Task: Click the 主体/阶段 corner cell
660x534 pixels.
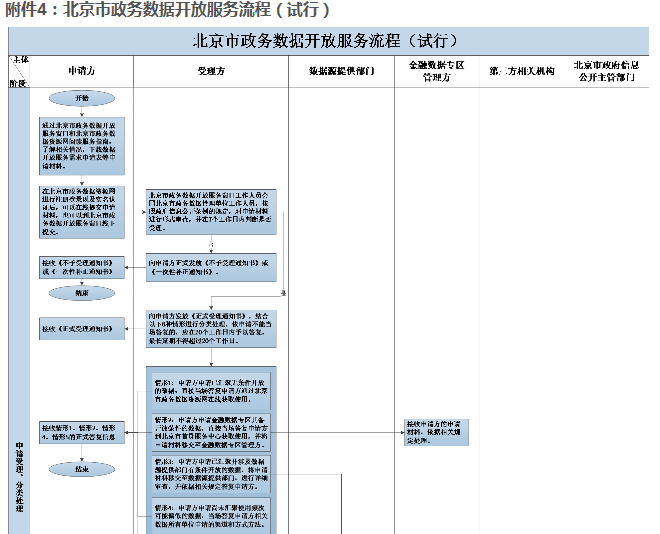Action: (x=19, y=71)
